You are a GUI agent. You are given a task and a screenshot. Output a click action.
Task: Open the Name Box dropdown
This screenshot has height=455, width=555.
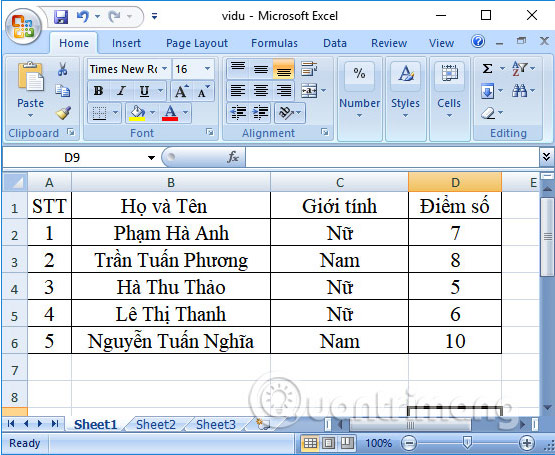[x=151, y=158]
